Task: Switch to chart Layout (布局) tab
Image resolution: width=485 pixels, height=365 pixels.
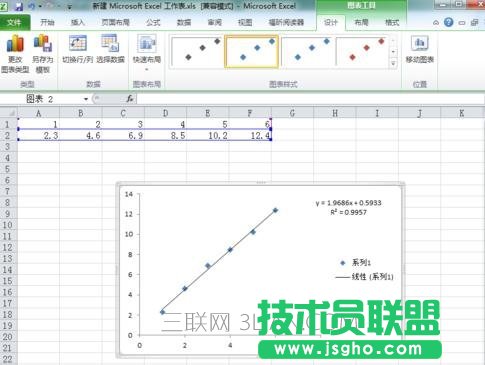Action: click(x=361, y=23)
